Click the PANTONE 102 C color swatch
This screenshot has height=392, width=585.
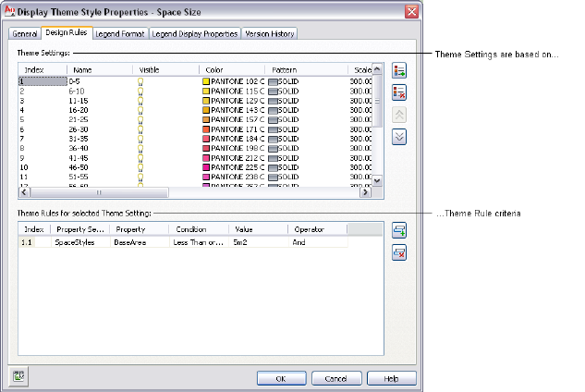point(206,81)
